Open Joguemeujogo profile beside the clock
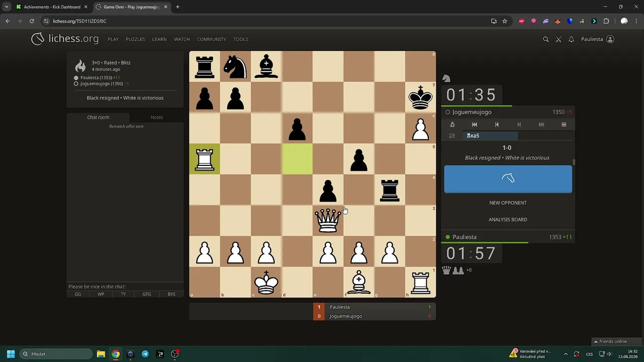This screenshot has height=362, width=644. point(472,112)
